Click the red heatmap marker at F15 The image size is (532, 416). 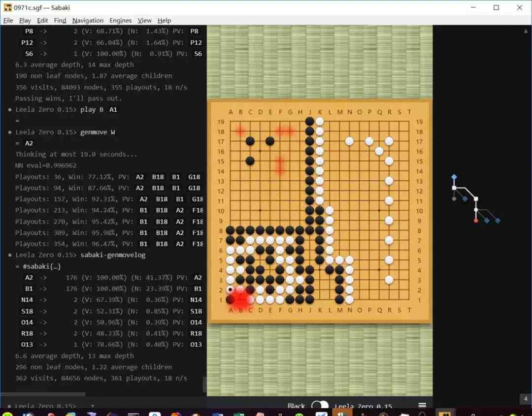tap(280, 161)
